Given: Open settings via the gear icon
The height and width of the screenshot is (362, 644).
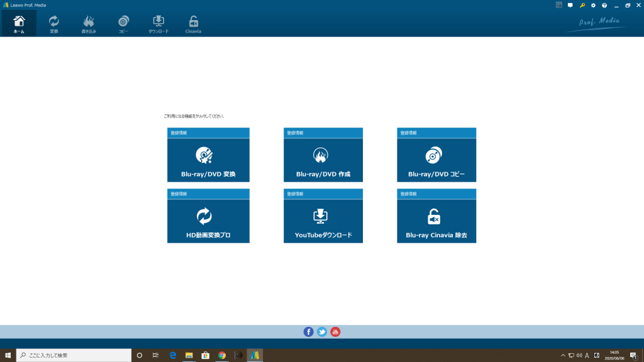Looking at the screenshot, I should pos(593,5).
